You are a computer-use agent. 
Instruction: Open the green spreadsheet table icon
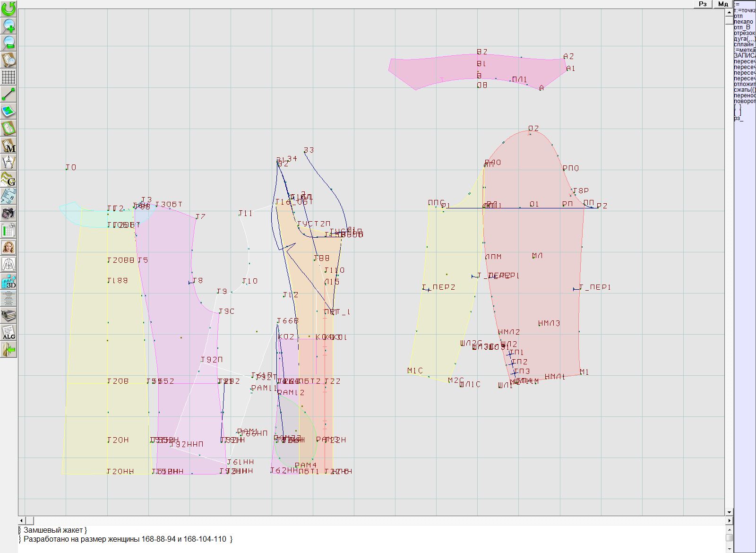click(9, 230)
